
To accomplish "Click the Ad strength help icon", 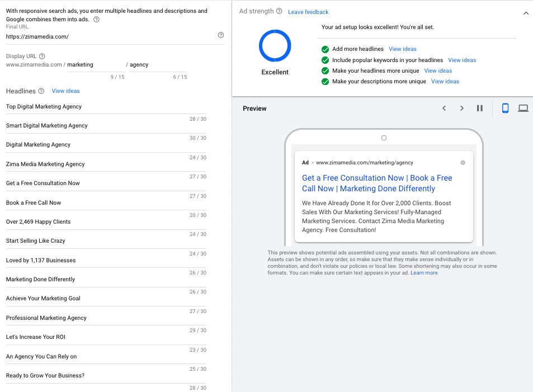I will (x=279, y=11).
